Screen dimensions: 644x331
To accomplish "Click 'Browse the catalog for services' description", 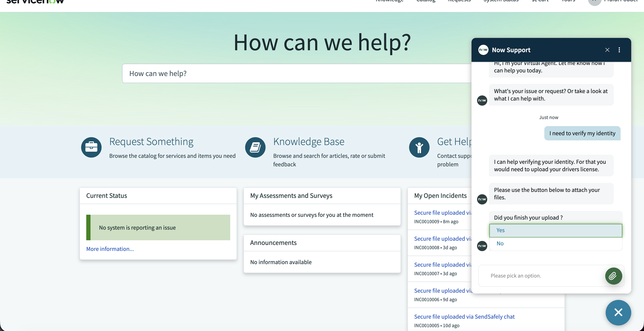I will click(172, 156).
